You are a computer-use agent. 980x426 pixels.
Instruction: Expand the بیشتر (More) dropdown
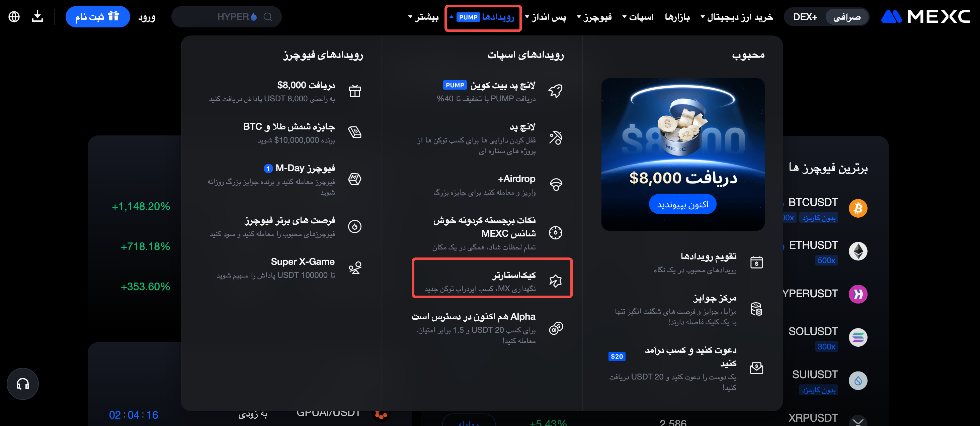point(423,17)
